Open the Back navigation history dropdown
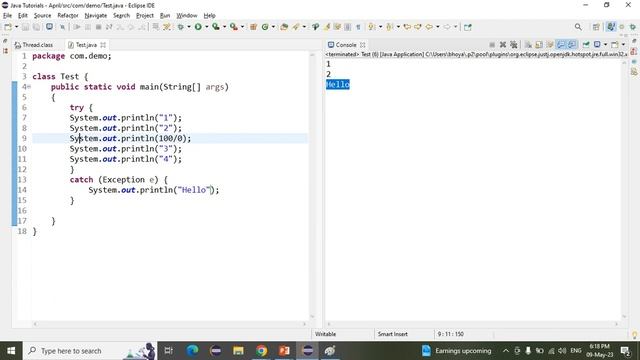Viewport: 640px width, 360px height. tap(438, 27)
